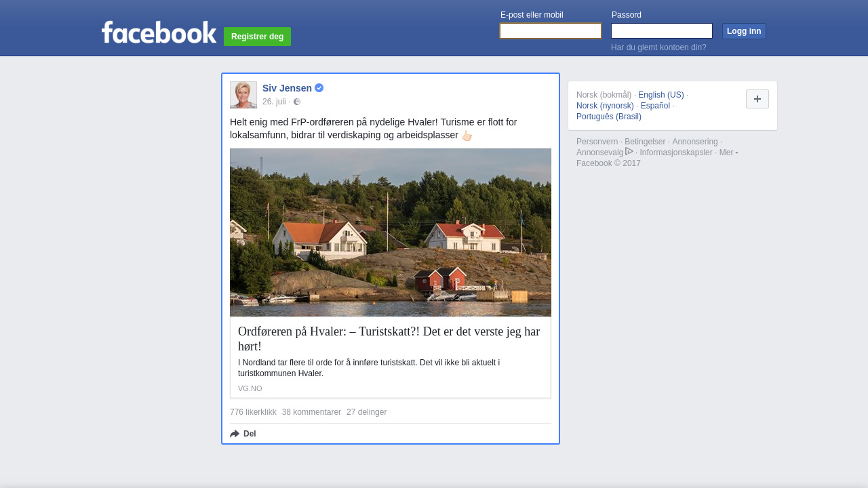Open the Turistskatt article headline

[389, 339]
